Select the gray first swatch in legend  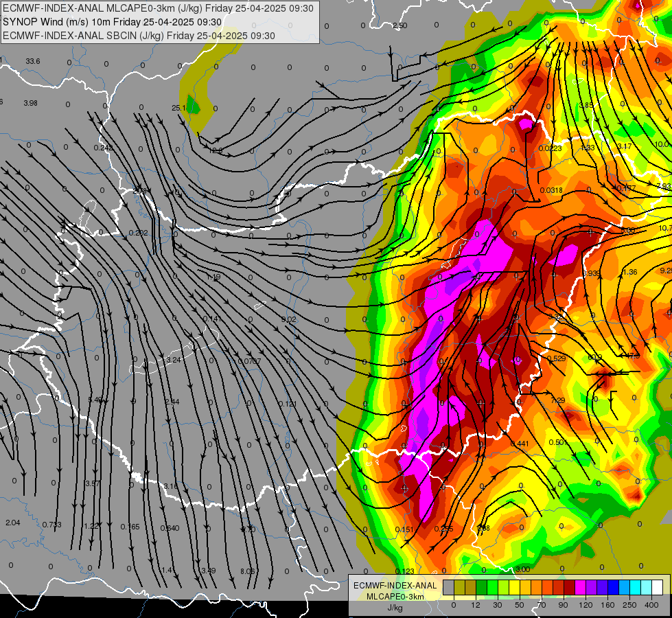(449, 587)
